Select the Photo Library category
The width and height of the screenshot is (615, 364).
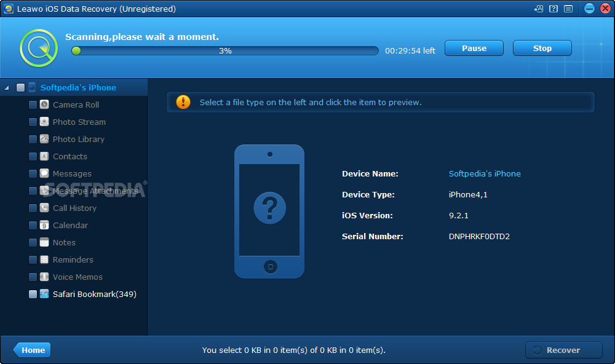(79, 139)
